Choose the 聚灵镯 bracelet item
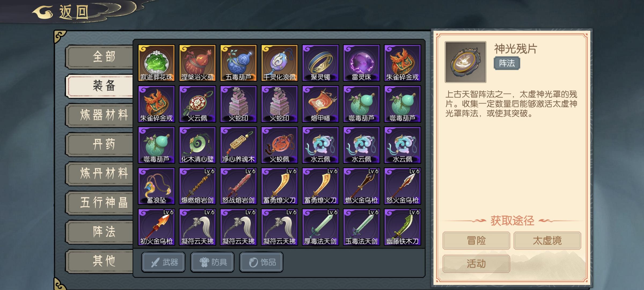This screenshot has height=290, width=644. point(320,63)
